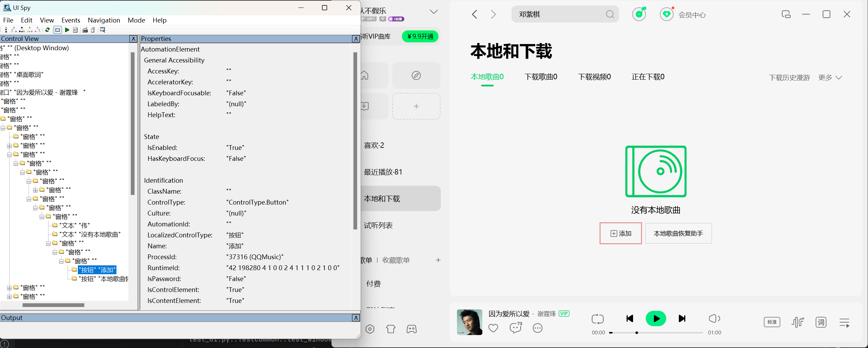This screenshot has width=868, height=348.
Task: Open the compass discover icon in sidebar
Action: tap(416, 75)
